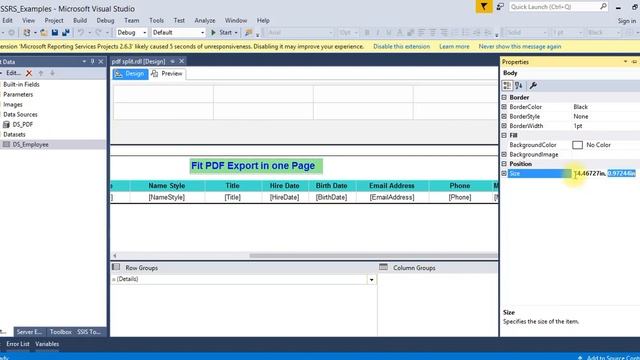Click the move up arrow in Report Data

point(41,73)
